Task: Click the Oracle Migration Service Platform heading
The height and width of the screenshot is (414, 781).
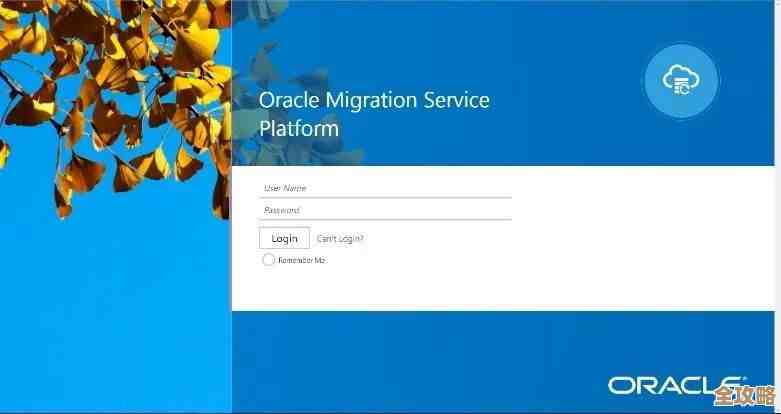Action: coord(374,114)
